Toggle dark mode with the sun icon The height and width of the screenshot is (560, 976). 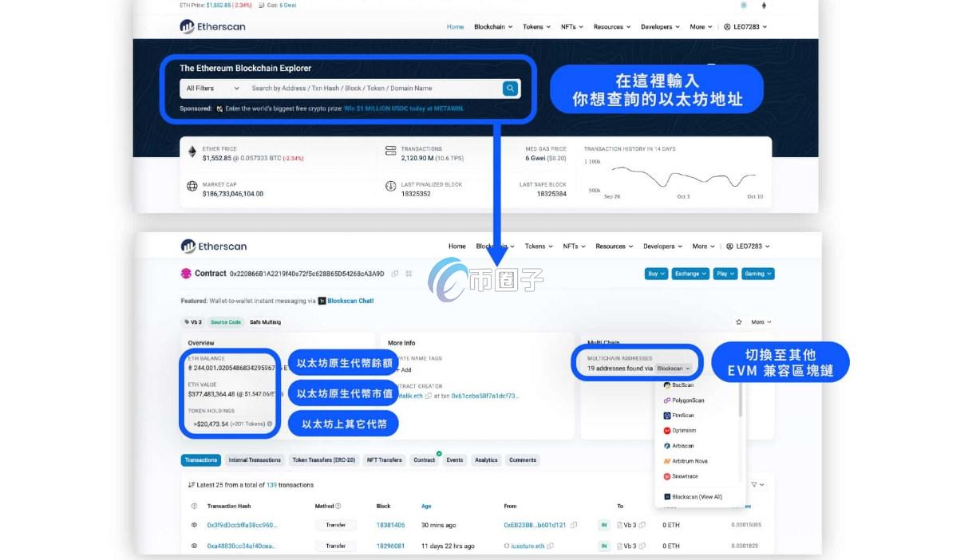(x=742, y=5)
